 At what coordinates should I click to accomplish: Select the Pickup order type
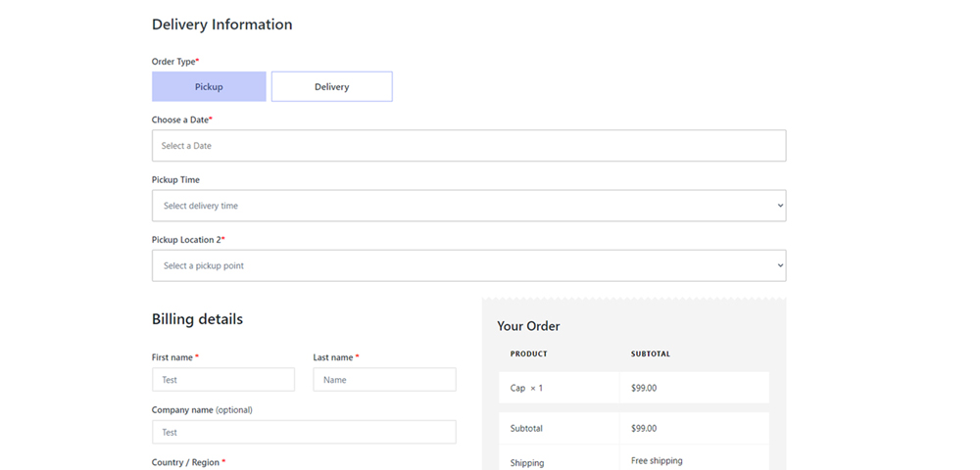tap(209, 86)
